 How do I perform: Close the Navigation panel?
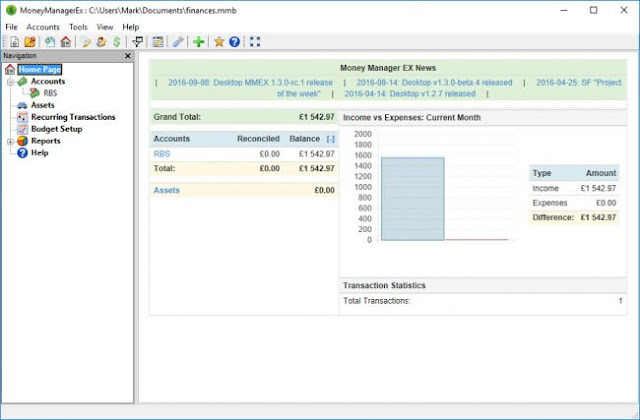pyautogui.click(x=128, y=56)
